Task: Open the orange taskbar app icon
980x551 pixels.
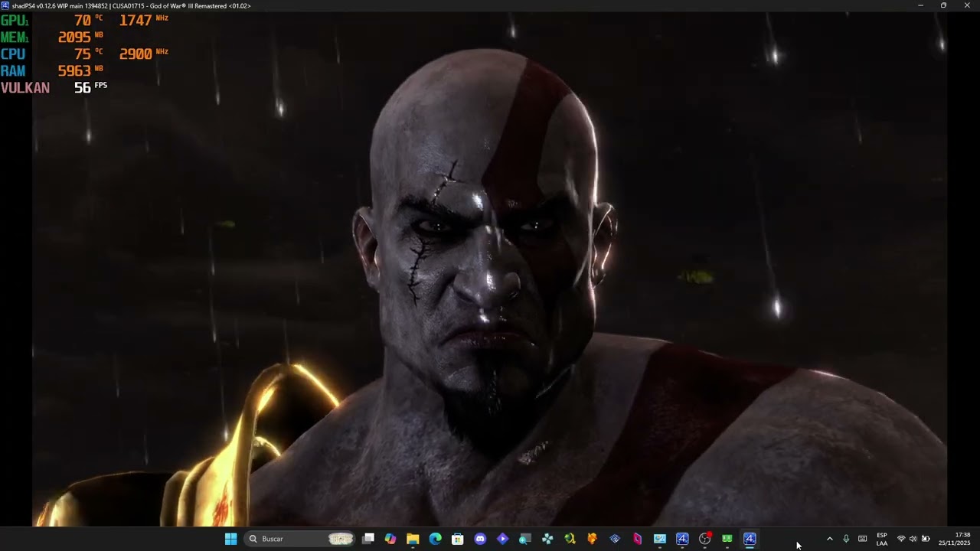Action: [592, 539]
